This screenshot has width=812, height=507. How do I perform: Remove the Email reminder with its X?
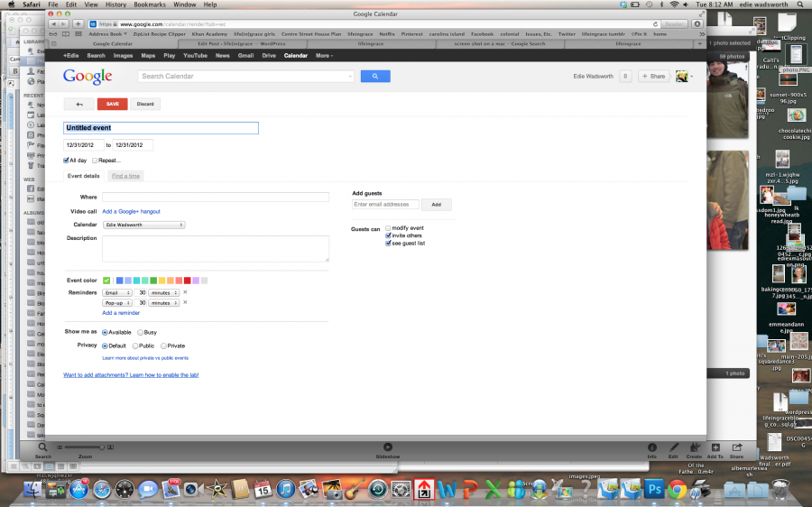pos(185,292)
